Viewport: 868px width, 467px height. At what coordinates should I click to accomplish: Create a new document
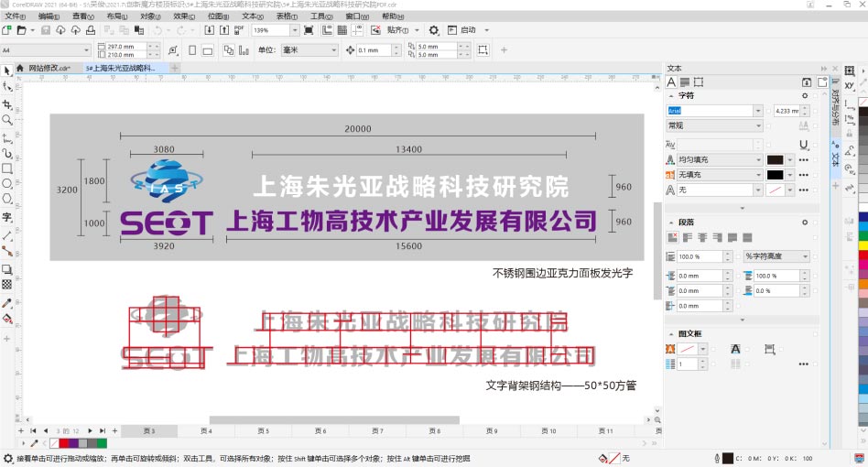(6, 30)
